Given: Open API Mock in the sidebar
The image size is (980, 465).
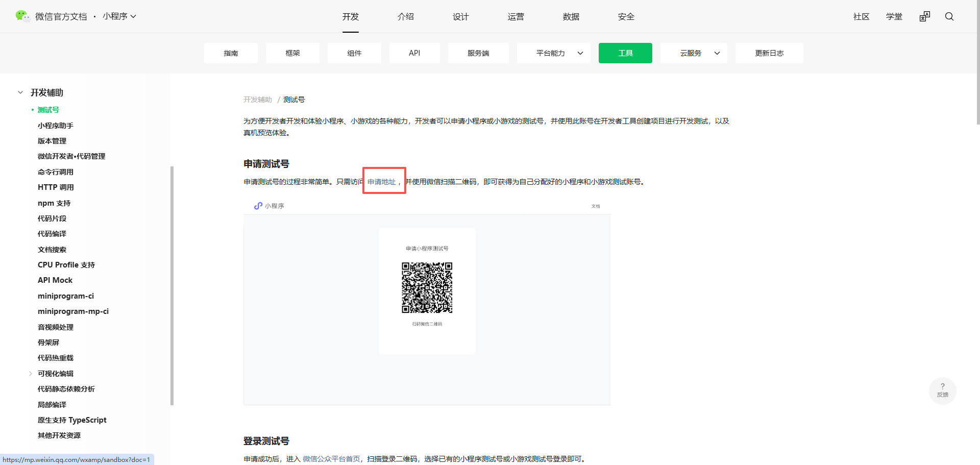Looking at the screenshot, I should [x=55, y=280].
